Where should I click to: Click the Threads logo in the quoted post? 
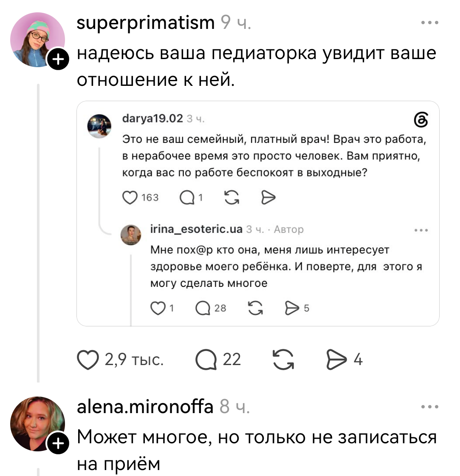421,119
